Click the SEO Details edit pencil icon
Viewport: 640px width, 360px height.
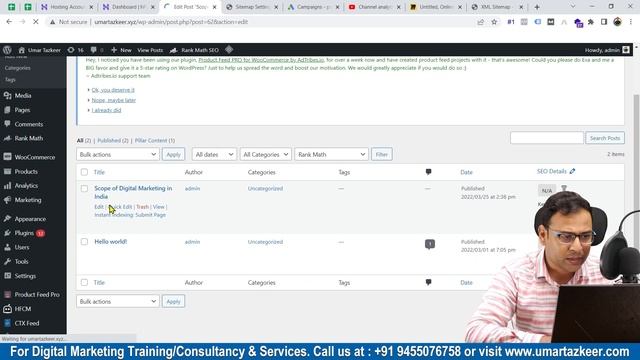(x=572, y=171)
